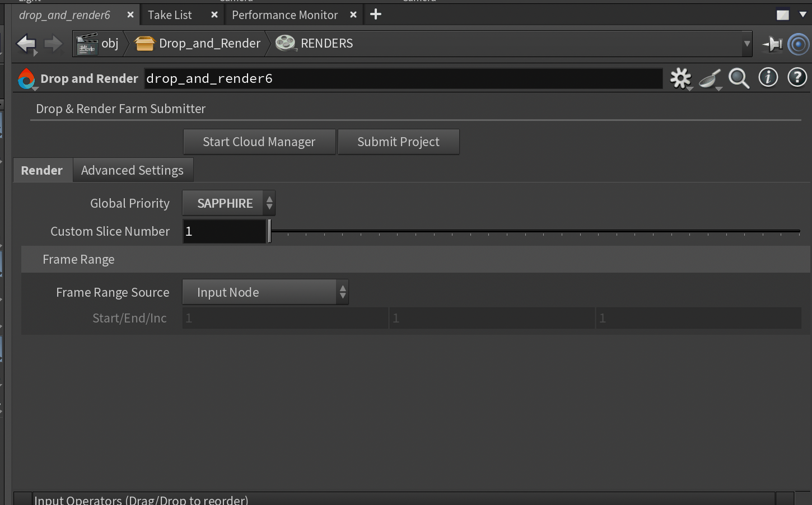Click the Drop_and_Render box icon in path bar
The width and height of the screenshot is (812, 505).
[x=144, y=43]
